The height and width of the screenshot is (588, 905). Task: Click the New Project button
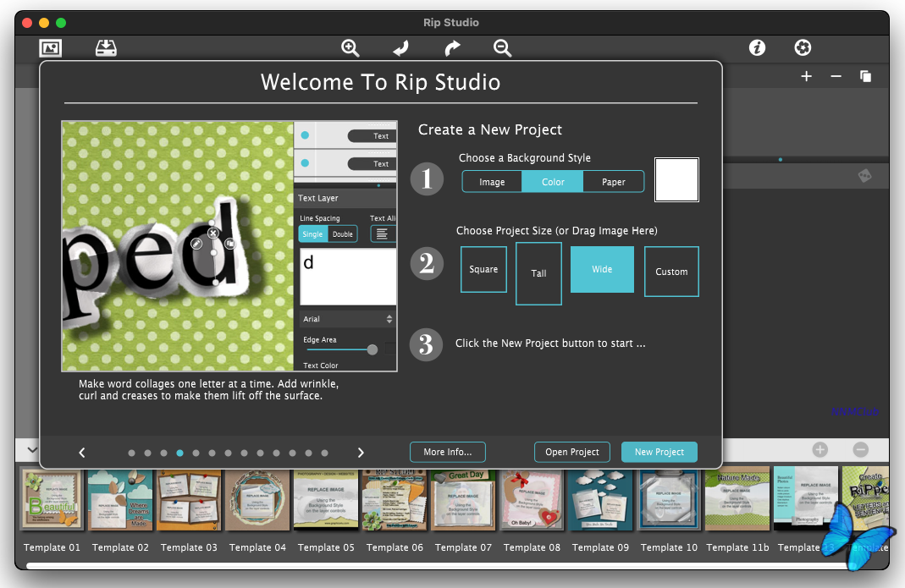click(659, 453)
